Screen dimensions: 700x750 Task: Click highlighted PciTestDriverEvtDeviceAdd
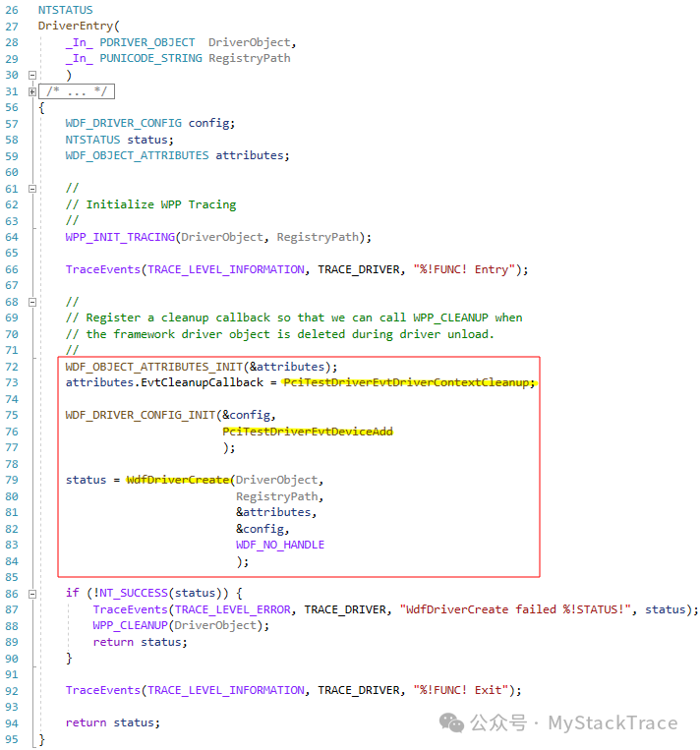tap(308, 432)
